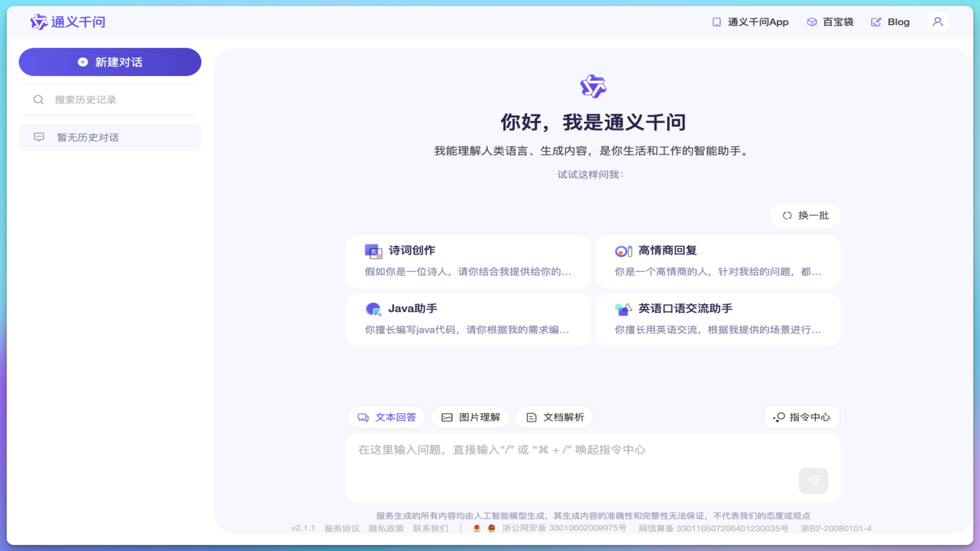Click the 新建对话 button
Viewport: 980px width, 551px height.
(110, 62)
